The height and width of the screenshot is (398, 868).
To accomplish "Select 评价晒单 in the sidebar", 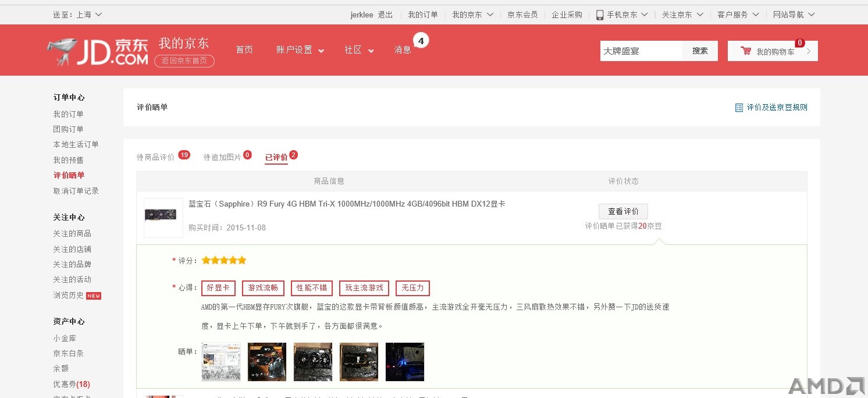I will tap(69, 175).
